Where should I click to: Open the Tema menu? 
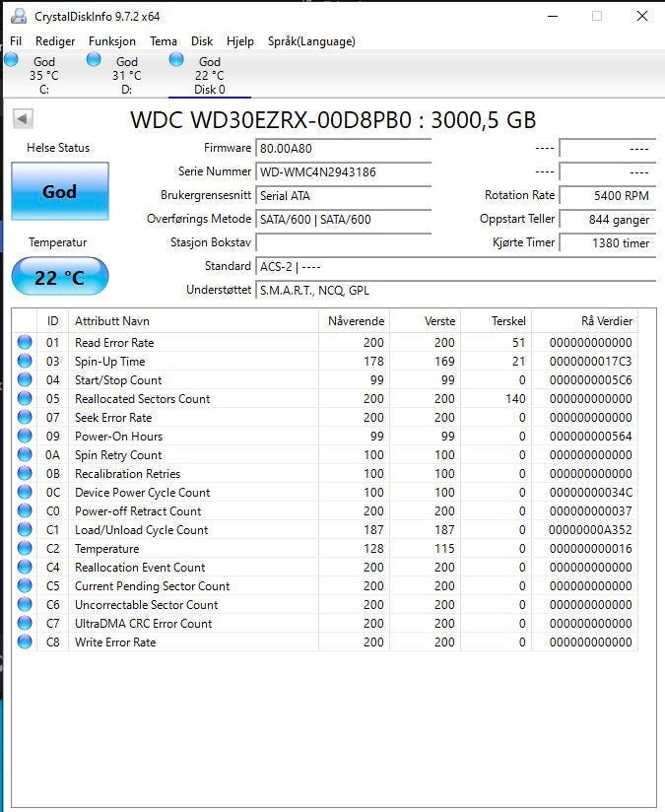pos(164,41)
